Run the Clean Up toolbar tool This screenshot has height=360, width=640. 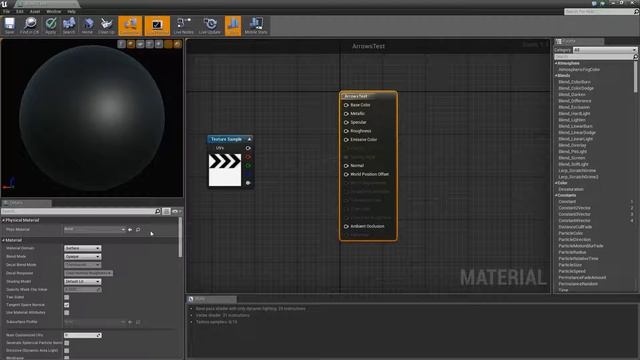point(106,26)
